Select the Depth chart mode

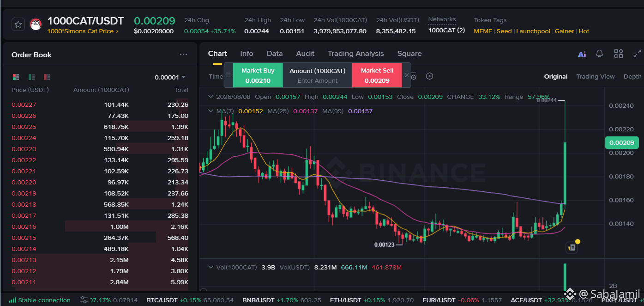click(x=632, y=76)
